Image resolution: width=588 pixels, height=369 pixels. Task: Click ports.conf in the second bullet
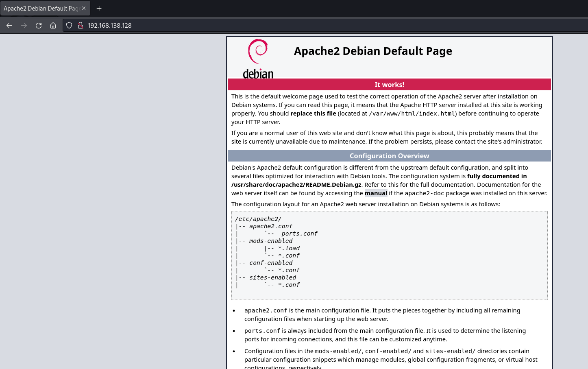(x=262, y=331)
